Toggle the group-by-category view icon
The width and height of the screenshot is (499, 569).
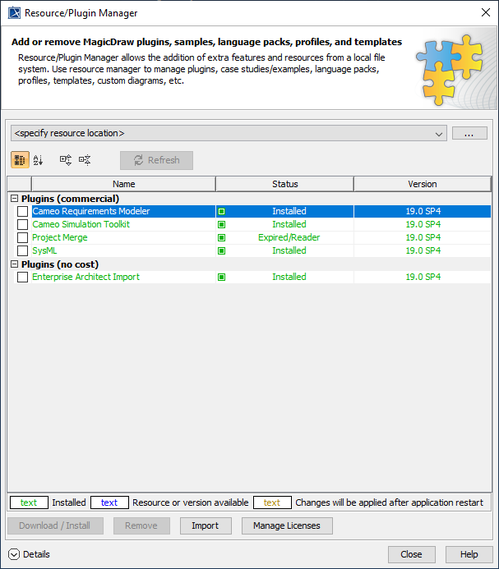coord(20,160)
